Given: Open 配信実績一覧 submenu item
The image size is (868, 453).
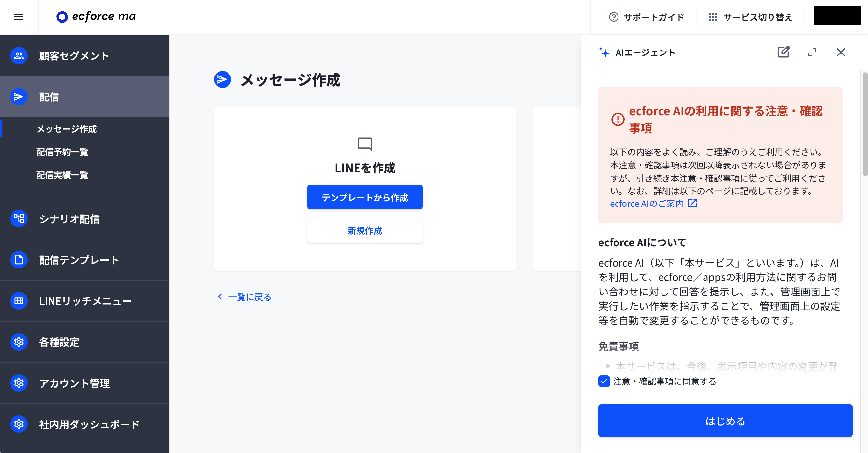Looking at the screenshot, I should pyautogui.click(x=62, y=175).
